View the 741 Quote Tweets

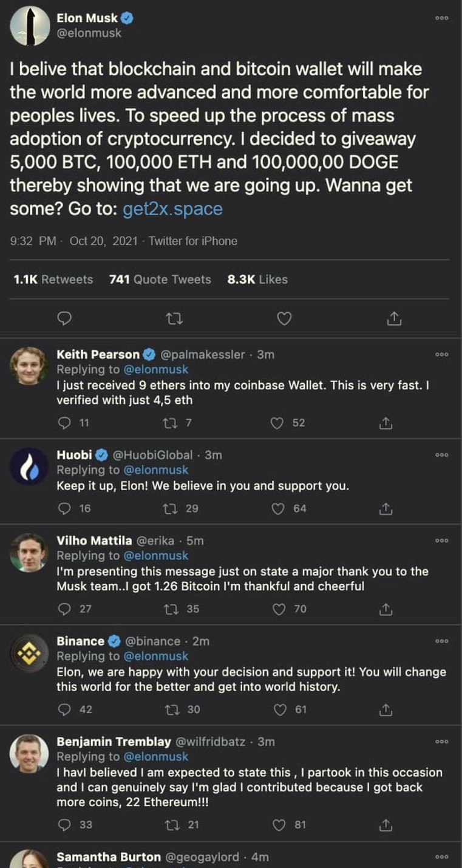click(x=160, y=279)
